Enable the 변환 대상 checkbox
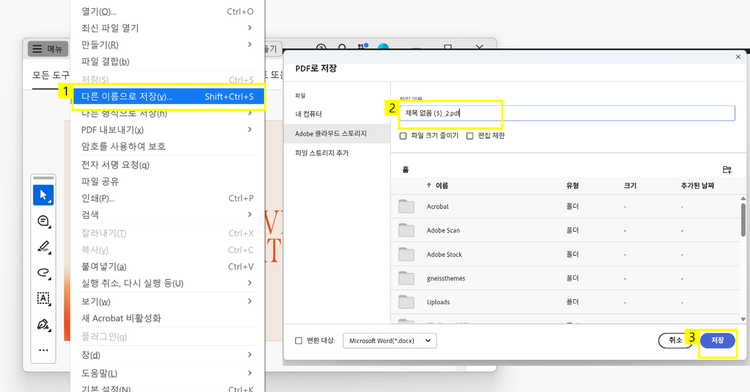The height and width of the screenshot is (392, 750). (298, 341)
